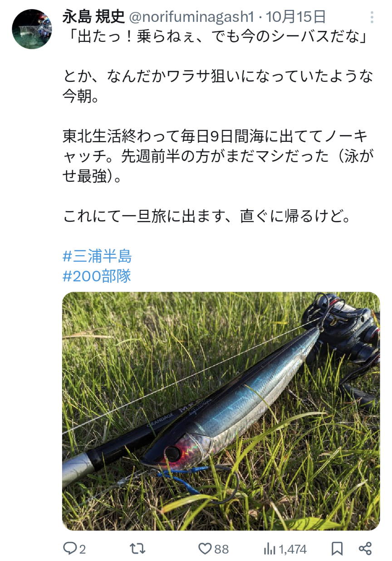Like the tweet with the heart icon

click(x=205, y=549)
